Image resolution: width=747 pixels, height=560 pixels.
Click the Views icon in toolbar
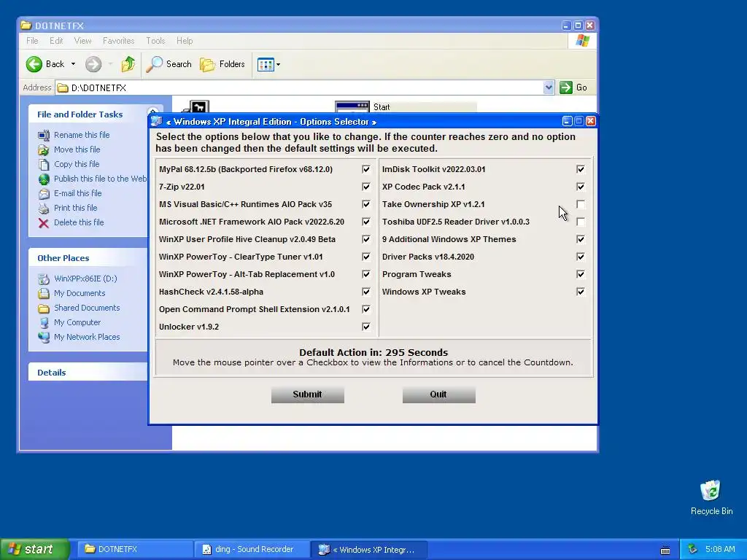click(x=266, y=64)
